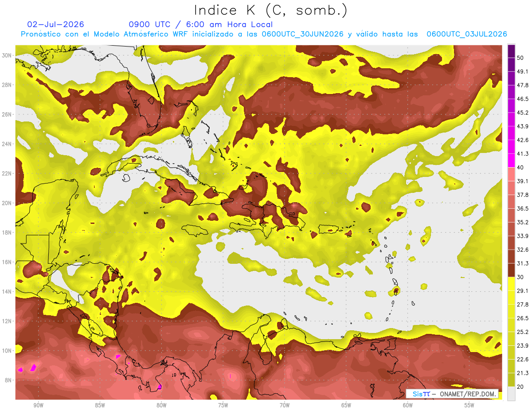Click the "22.6" colorbar value
The image size is (532, 411).
[522, 359]
